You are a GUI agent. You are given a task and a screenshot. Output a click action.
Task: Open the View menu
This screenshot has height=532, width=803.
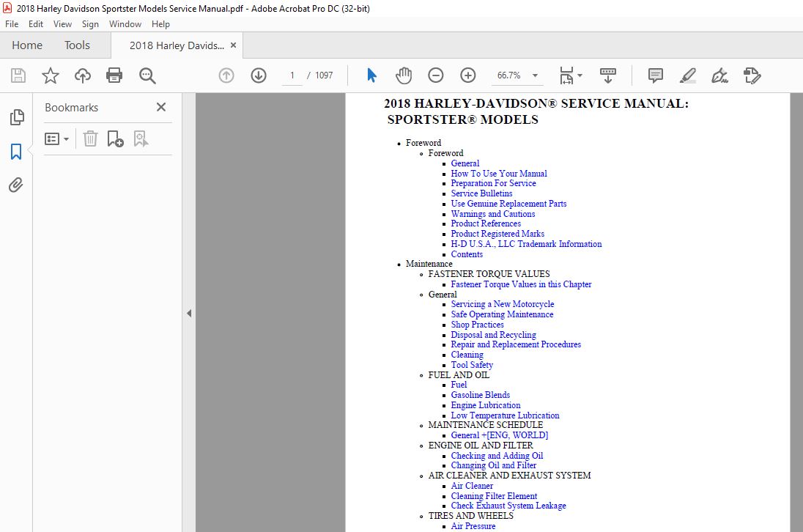click(62, 24)
